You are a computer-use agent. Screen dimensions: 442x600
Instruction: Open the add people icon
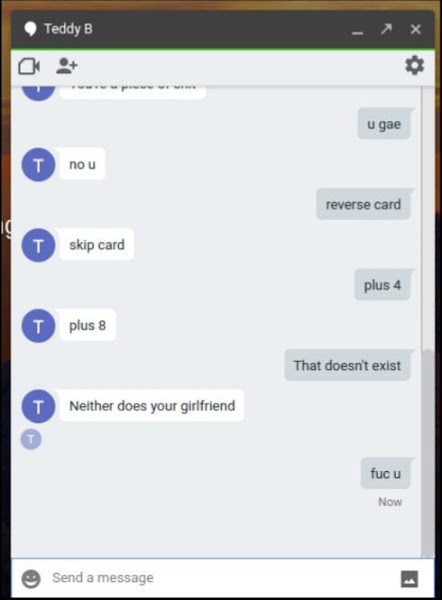(67, 66)
